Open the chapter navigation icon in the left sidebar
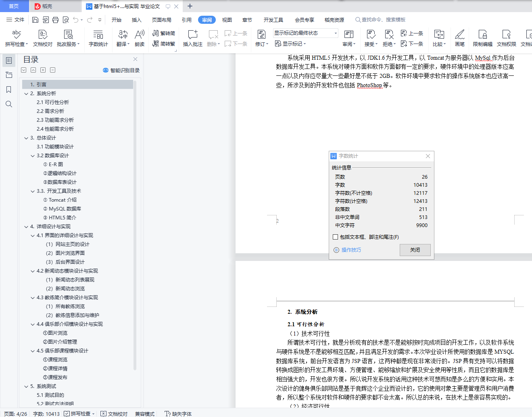This screenshot has height=417, width=532. click(x=9, y=75)
